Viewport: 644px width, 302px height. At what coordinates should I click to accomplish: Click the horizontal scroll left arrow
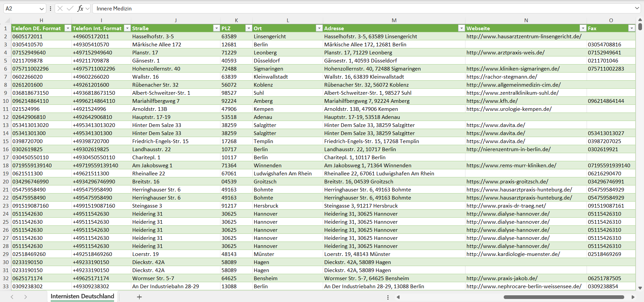[x=398, y=297]
